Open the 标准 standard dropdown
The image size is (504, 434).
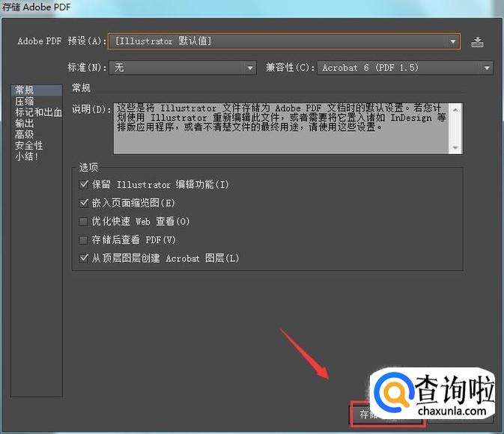pos(183,68)
